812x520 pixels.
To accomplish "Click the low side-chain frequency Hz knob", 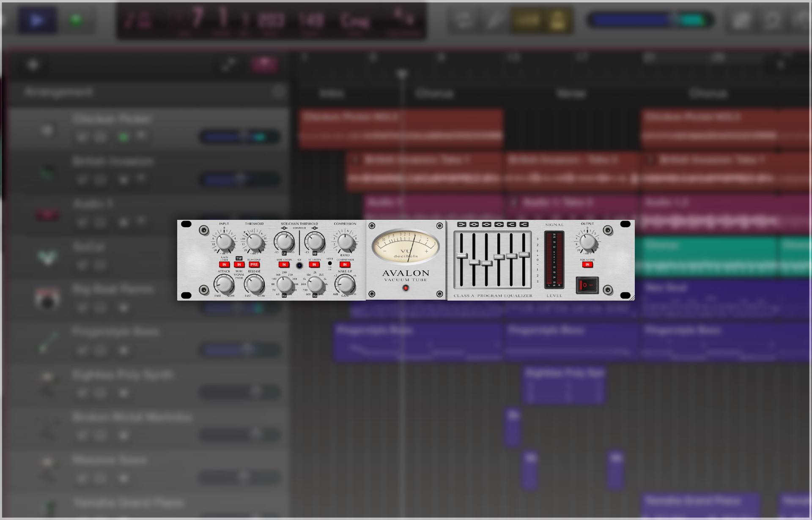I will [284, 285].
